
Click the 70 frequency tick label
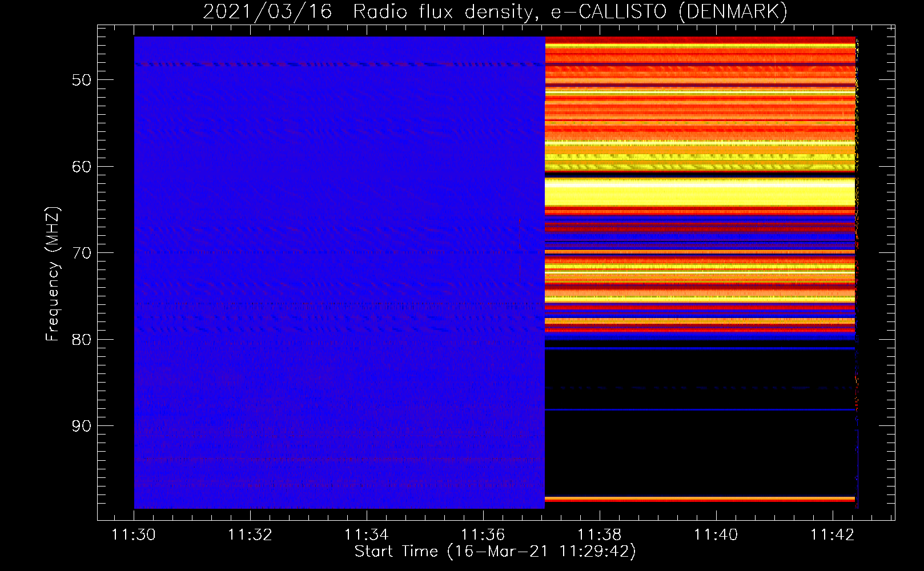(x=82, y=253)
